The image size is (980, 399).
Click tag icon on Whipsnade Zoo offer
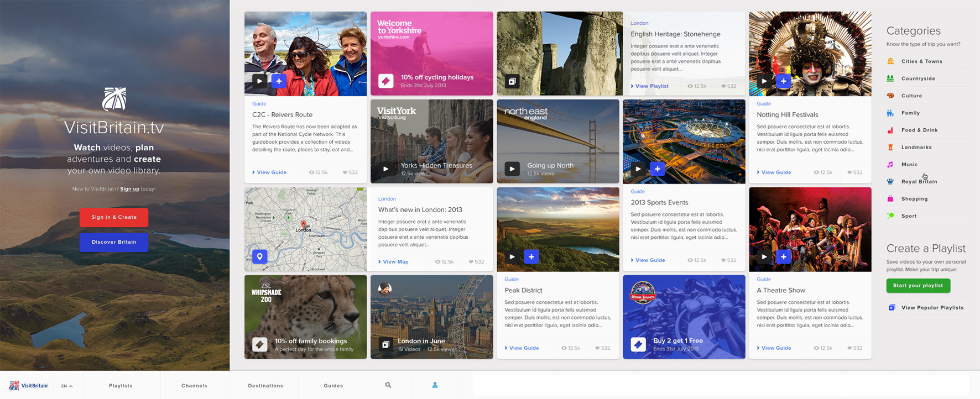click(260, 344)
